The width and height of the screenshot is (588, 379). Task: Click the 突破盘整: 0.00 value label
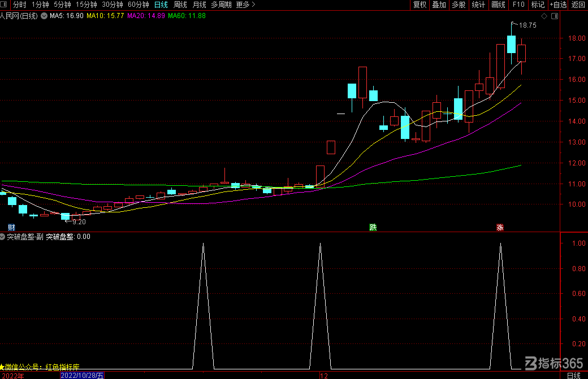pos(68,237)
